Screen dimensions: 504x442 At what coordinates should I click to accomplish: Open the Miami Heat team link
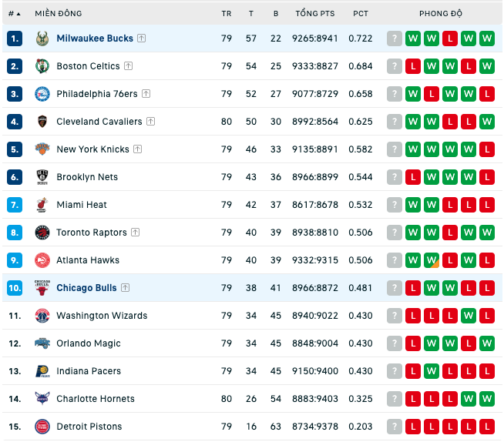(x=82, y=205)
